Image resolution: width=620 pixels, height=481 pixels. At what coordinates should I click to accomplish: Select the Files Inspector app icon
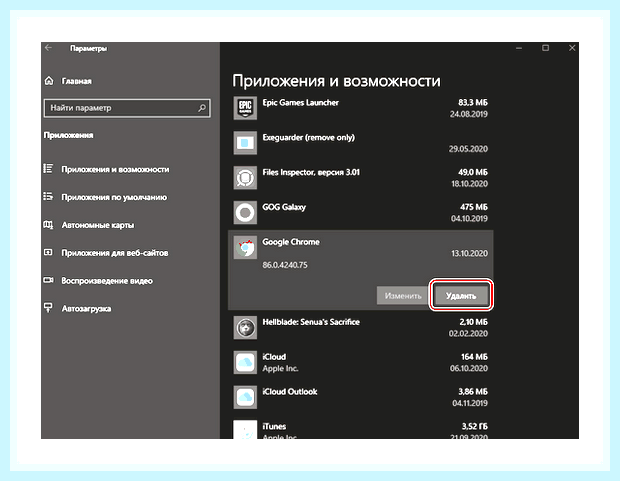point(245,178)
